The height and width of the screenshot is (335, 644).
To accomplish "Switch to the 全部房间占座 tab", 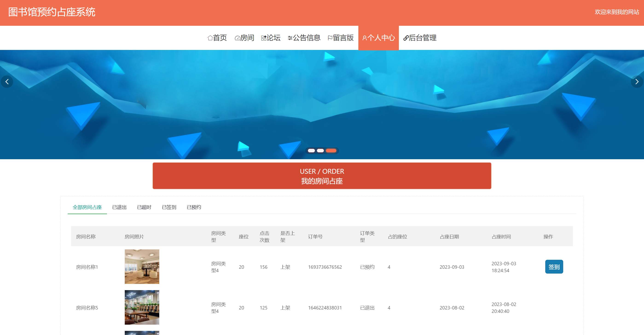I will 87,207.
